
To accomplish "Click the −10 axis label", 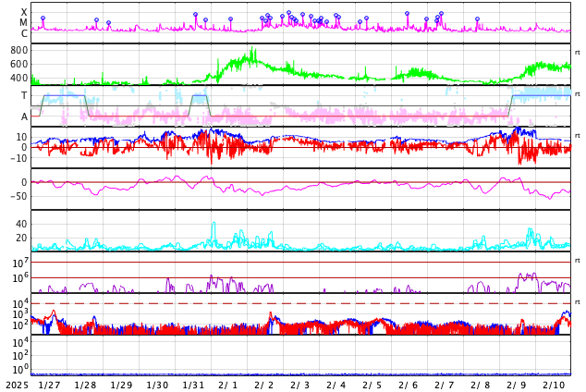I will pos(19,158).
